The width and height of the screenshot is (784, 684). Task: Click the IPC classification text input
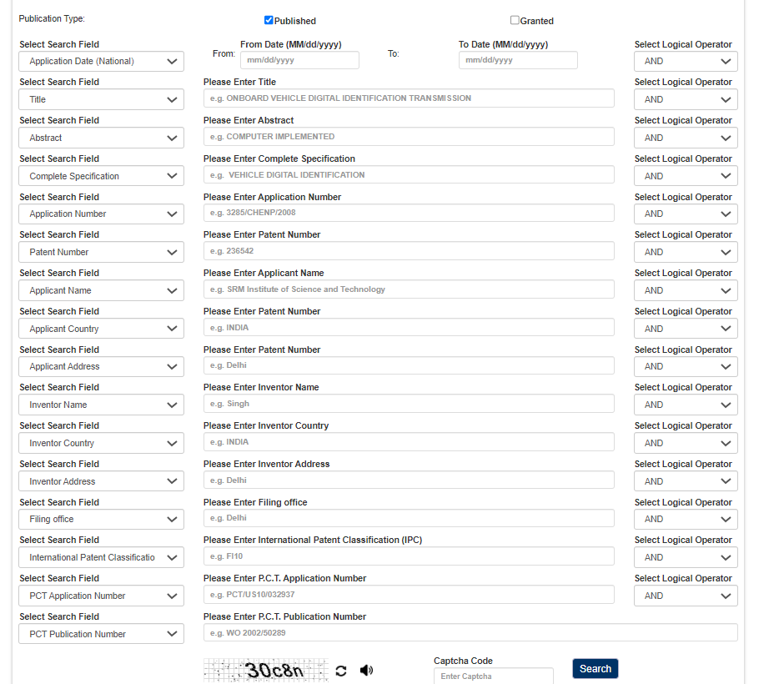click(409, 556)
